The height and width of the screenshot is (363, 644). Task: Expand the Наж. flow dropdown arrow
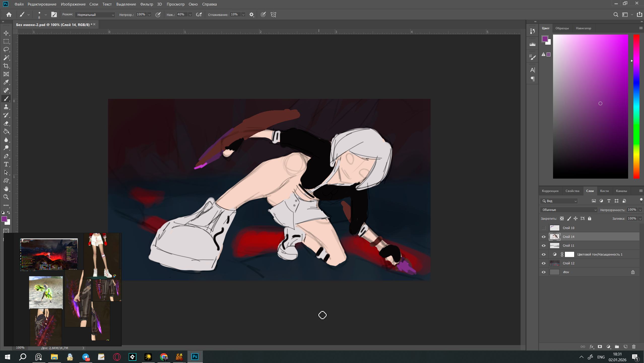(190, 15)
